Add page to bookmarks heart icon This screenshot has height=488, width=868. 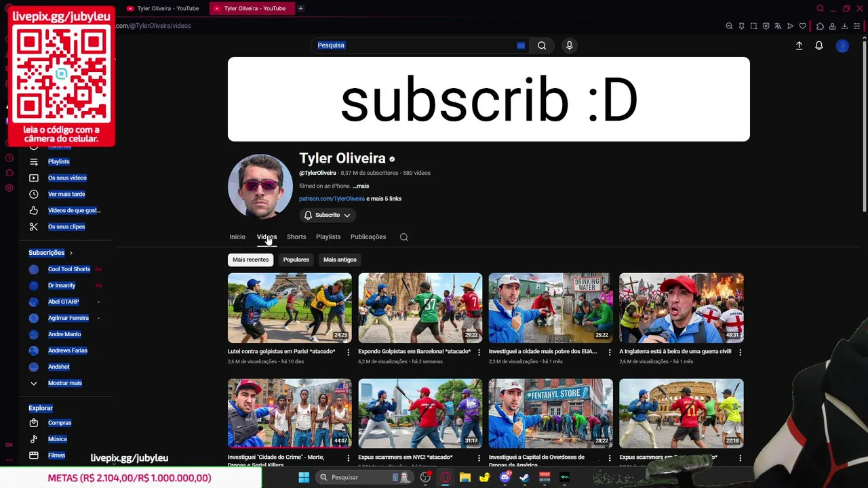pos(802,26)
